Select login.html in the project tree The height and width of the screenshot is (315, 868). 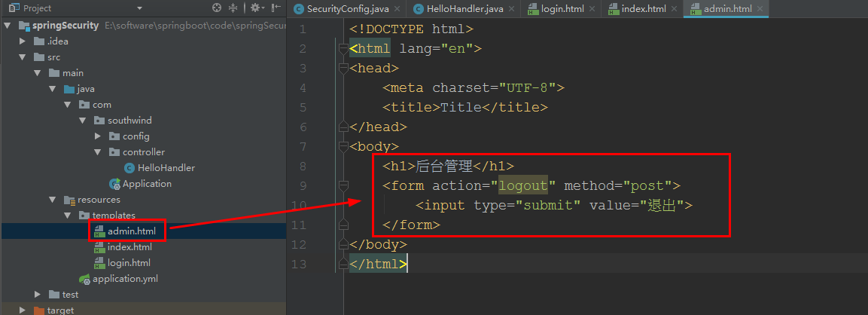coord(123,263)
